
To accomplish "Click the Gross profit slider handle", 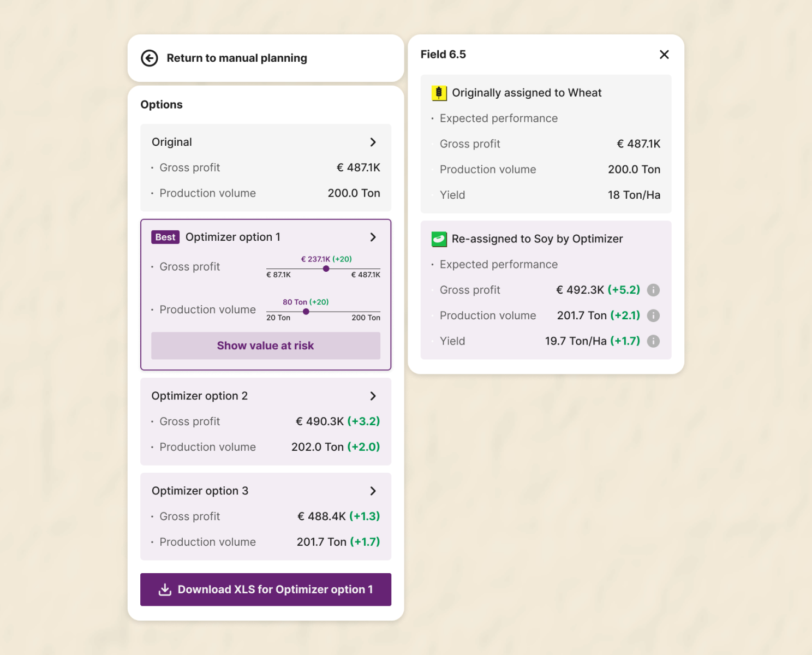I will point(326,269).
